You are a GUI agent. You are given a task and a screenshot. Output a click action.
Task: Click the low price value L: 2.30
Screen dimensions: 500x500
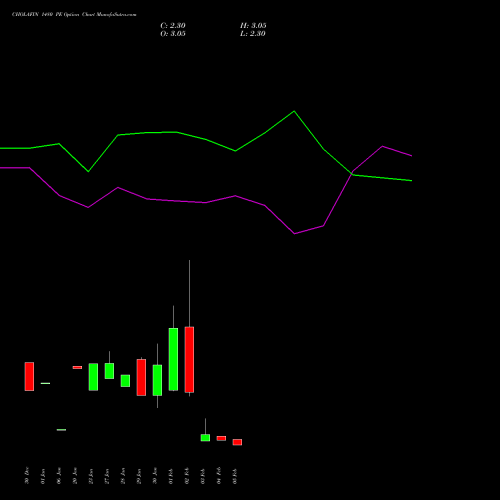(x=253, y=34)
